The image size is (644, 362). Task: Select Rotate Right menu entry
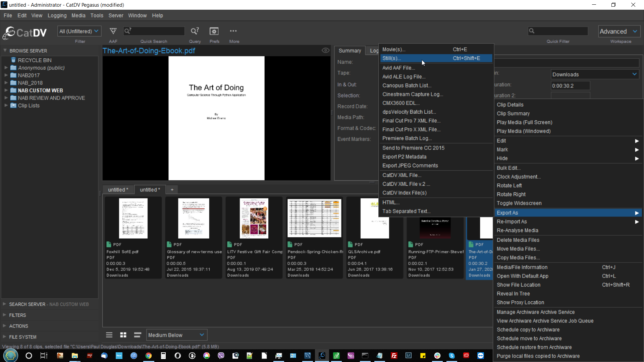(568, 194)
